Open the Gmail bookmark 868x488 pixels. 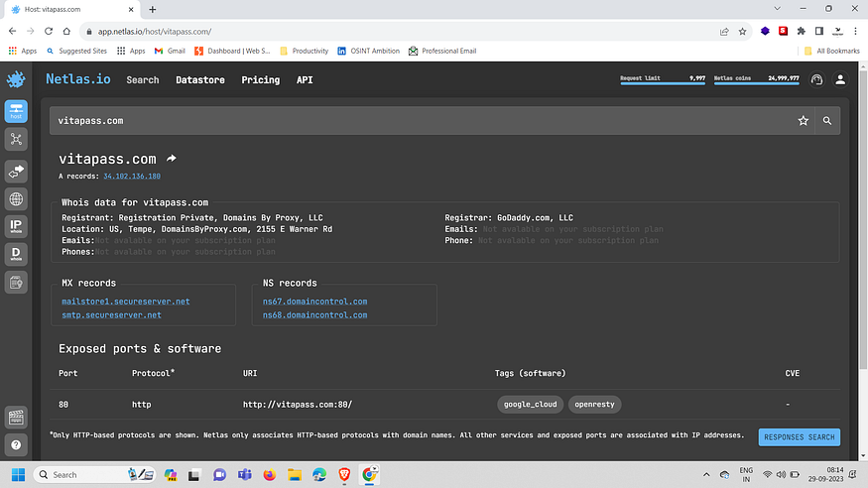pos(170,51)
